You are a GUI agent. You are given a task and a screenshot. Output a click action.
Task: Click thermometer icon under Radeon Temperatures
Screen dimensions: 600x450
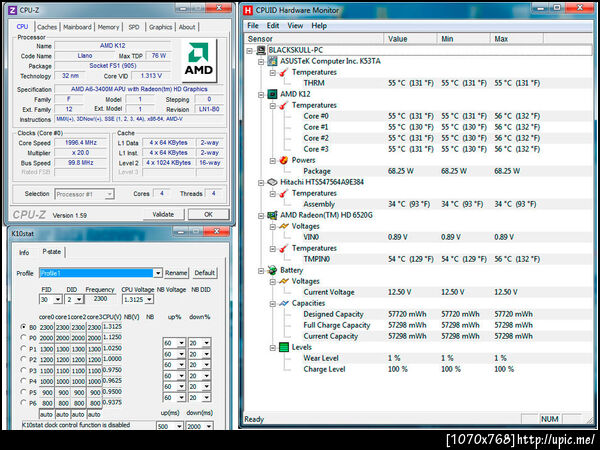[x=284, y=249]
